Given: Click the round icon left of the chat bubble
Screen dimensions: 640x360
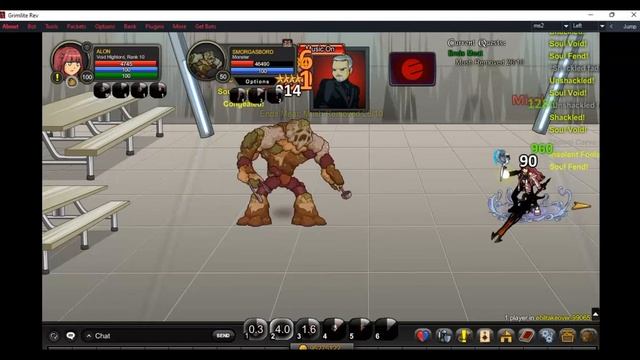Looking at the screenshot, I should tap(54, 336).
